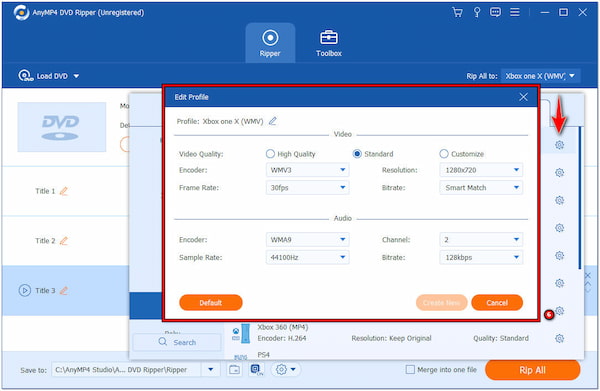Click the Xbox 360 device icon
The width and height of the screenshot is (600, 391).
(241, 333)
